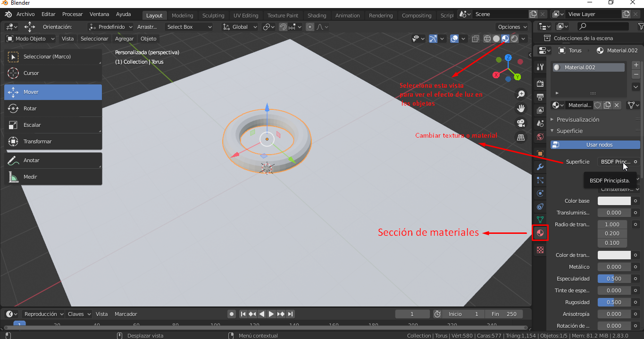Screen dimensions: 644x339
Task: Select the Rotar tool in the toolbar
Action: coord(53,108)
